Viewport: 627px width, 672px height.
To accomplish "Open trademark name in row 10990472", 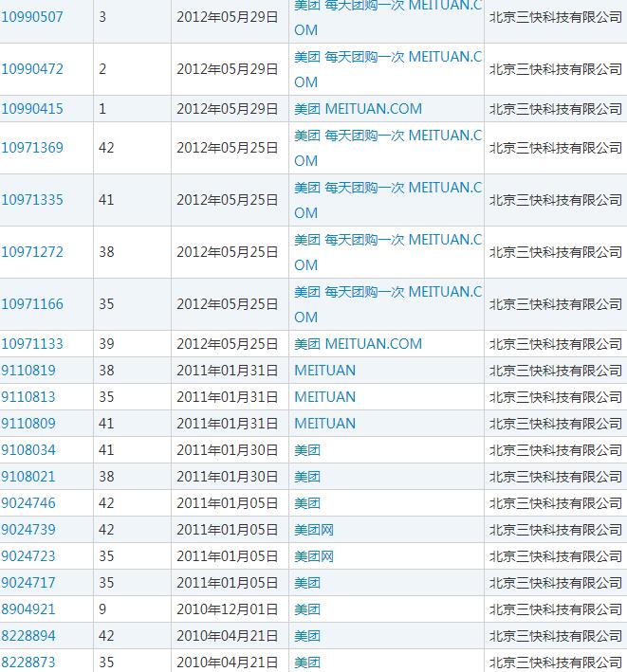I will (x=388, y=69).
